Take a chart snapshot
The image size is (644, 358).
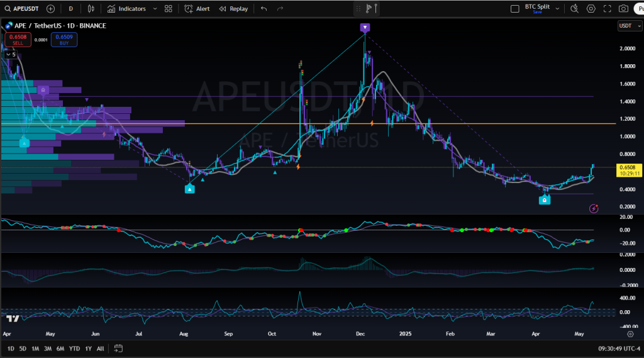coord(623,9)
